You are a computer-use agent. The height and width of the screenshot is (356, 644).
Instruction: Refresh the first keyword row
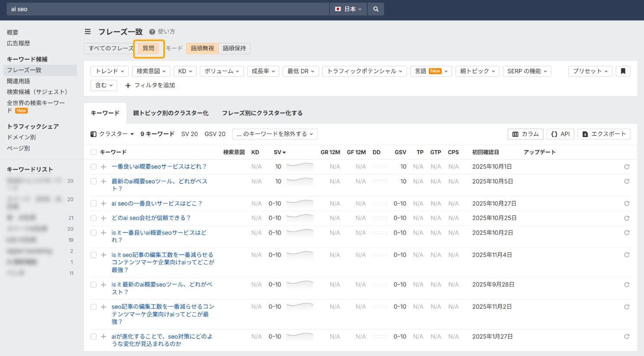click(x=626, y=167)
